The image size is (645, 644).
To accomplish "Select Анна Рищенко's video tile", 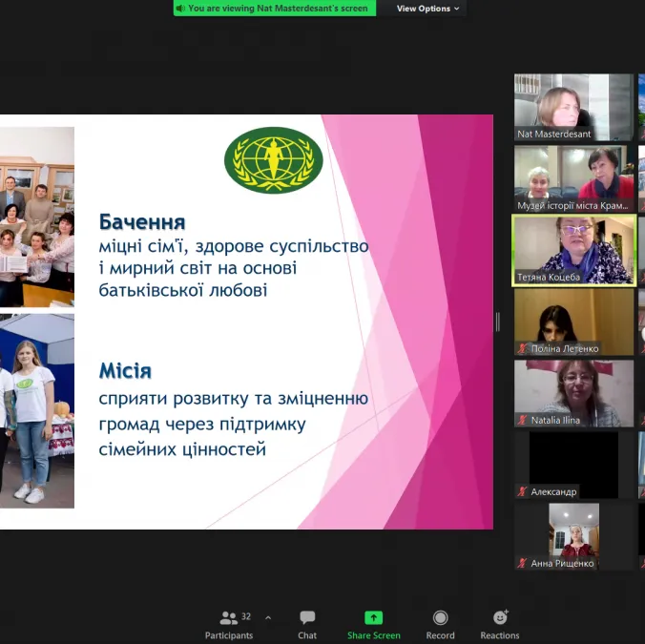I will (x=573, y=536).
